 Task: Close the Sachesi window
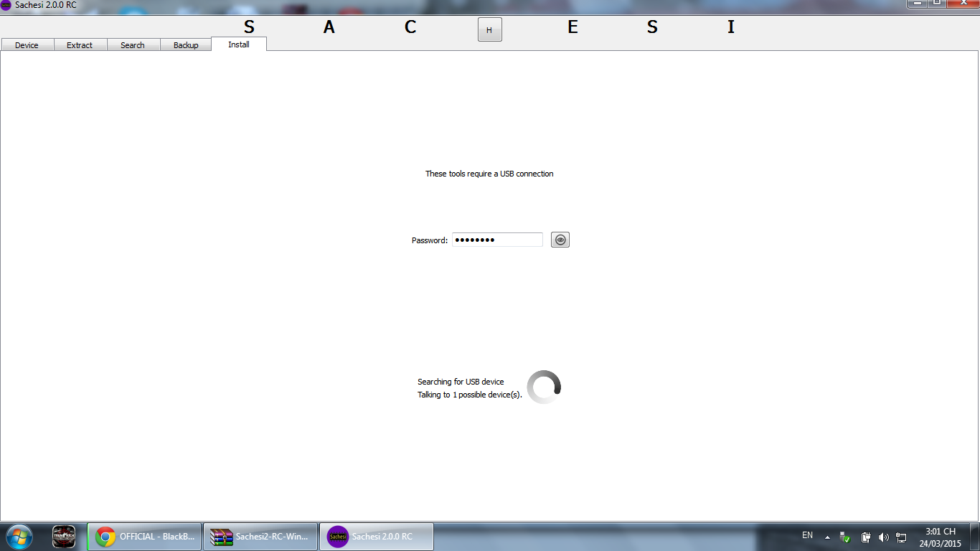[962, 3]
